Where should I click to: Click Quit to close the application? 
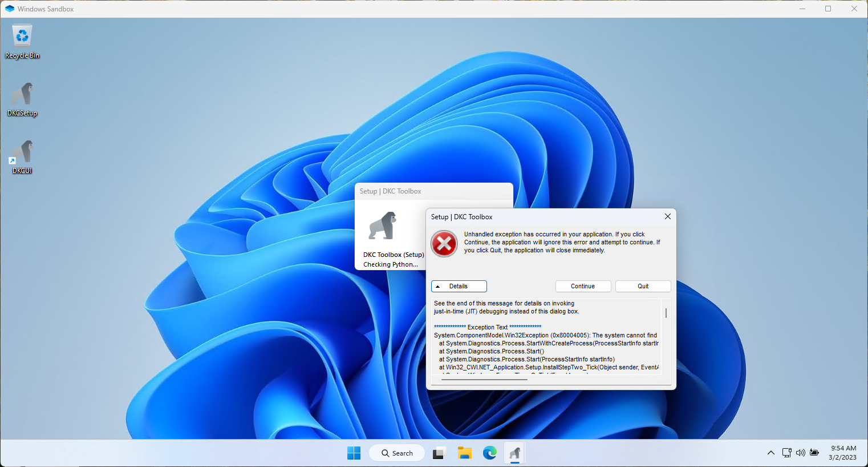click(643, 286)
